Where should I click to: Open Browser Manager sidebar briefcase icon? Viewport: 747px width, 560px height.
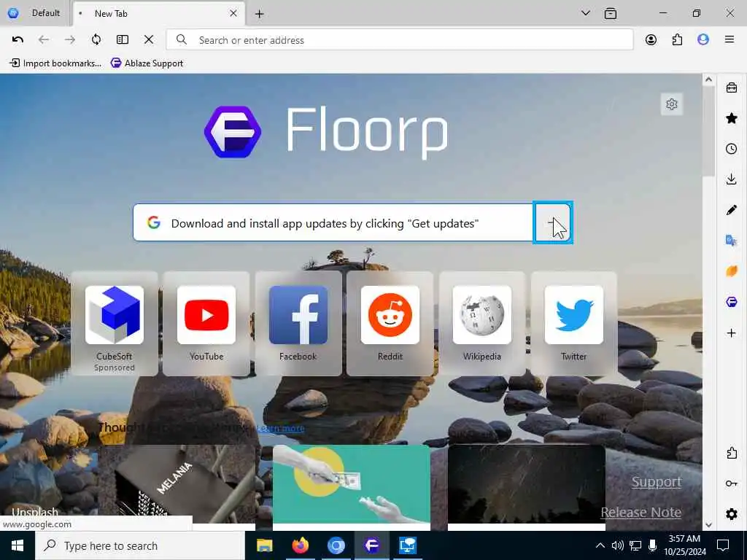coord(731,87)
